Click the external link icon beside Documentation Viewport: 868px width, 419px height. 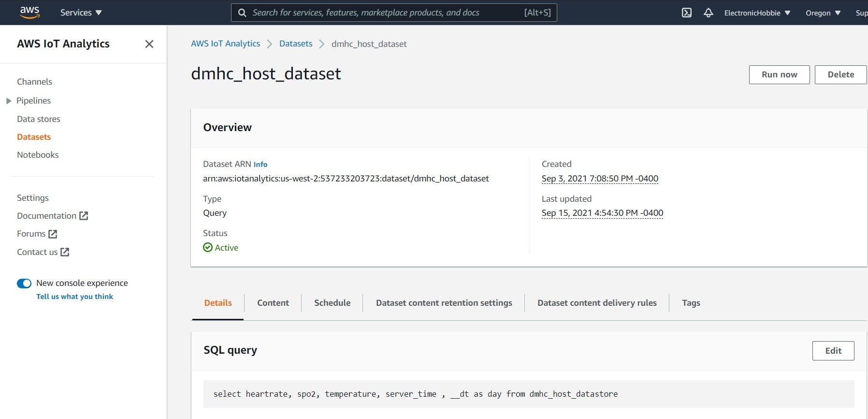(x=84, y=216)
